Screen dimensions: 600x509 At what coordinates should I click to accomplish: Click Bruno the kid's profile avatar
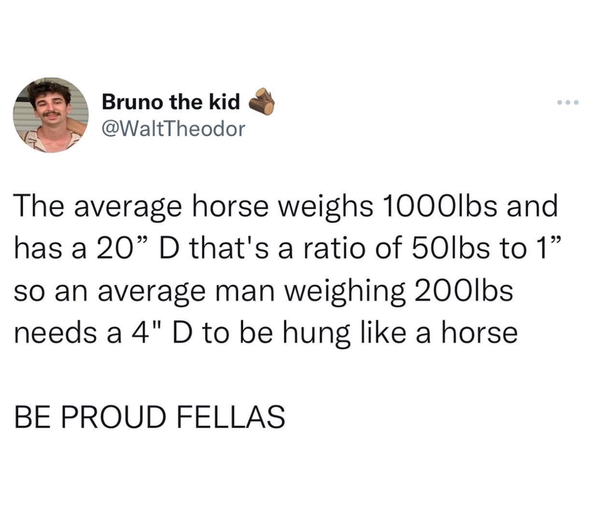pyautogui.click(x=50, y=114)
